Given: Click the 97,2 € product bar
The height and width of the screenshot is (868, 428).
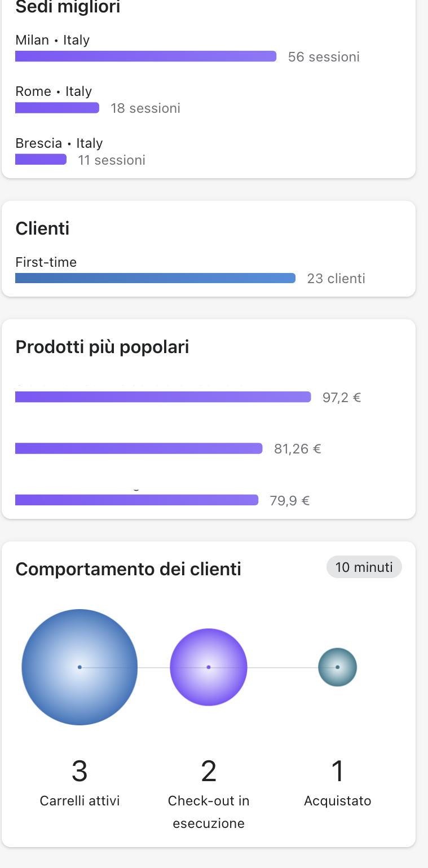Looking at the screenshot, I should point(163,397).
